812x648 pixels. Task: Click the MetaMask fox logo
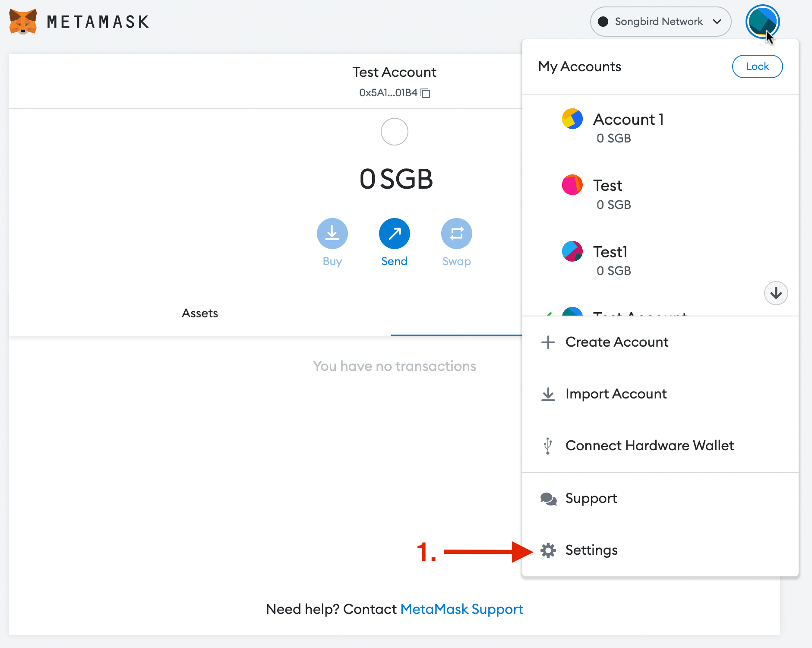coord(23,21)
